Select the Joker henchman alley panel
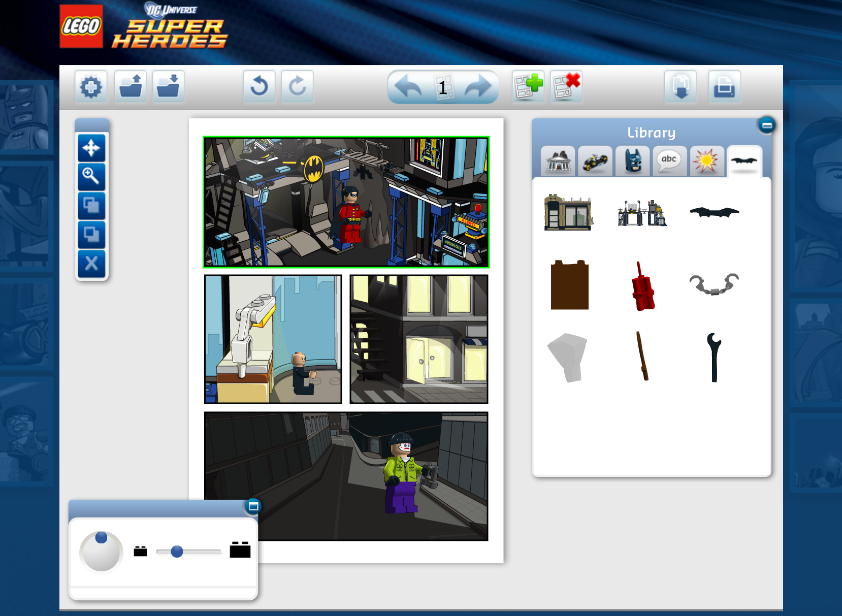 tap(346, 476)
